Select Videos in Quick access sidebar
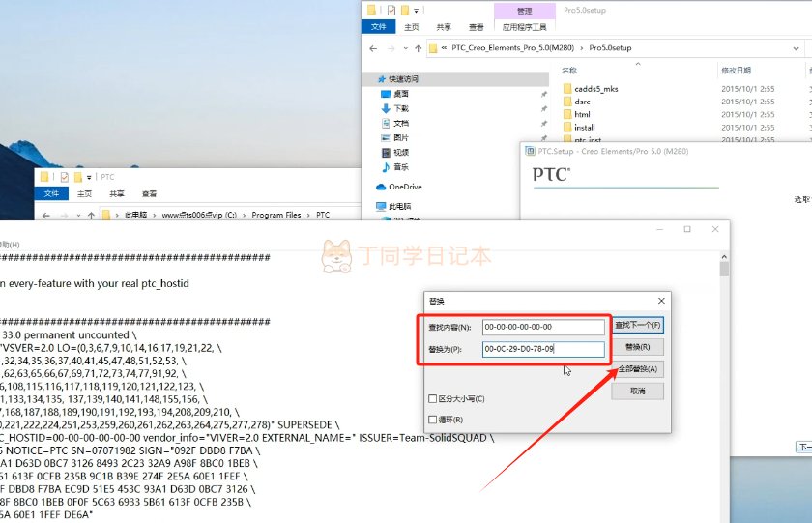 point(401,152)
